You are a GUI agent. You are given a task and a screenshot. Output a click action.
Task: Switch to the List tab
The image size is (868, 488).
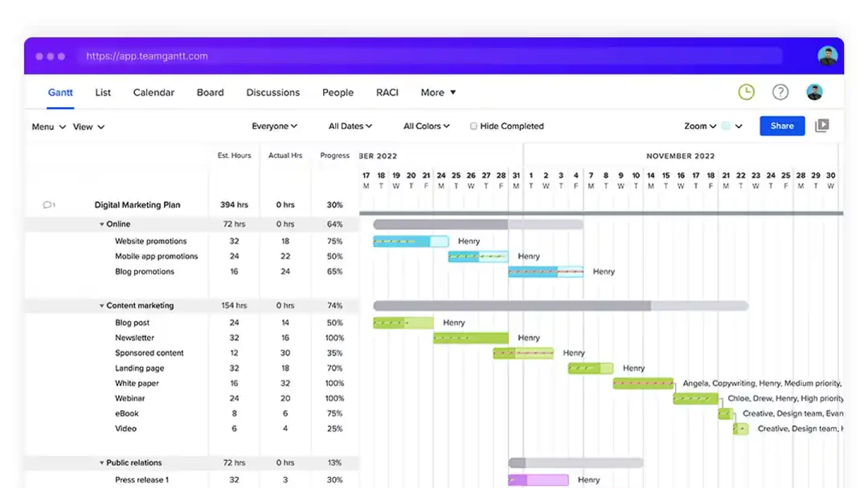(103, 92)
